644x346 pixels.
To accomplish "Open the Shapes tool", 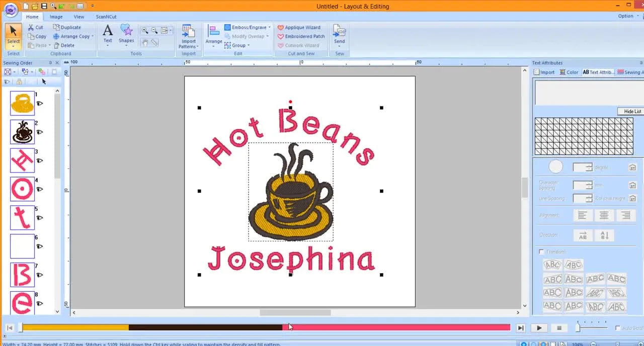I will [126, 34].
